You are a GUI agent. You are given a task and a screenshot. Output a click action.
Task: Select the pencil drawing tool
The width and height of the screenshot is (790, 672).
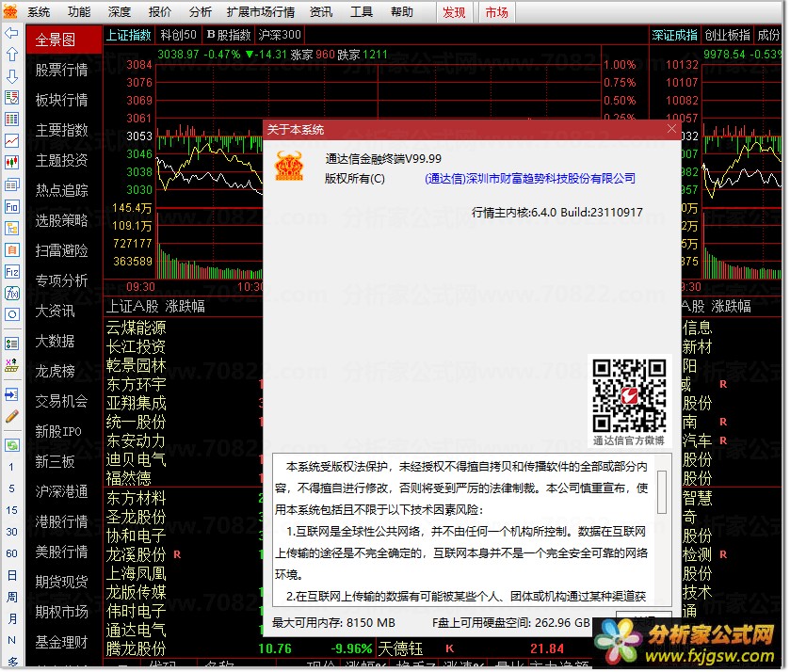click(11, 416)
